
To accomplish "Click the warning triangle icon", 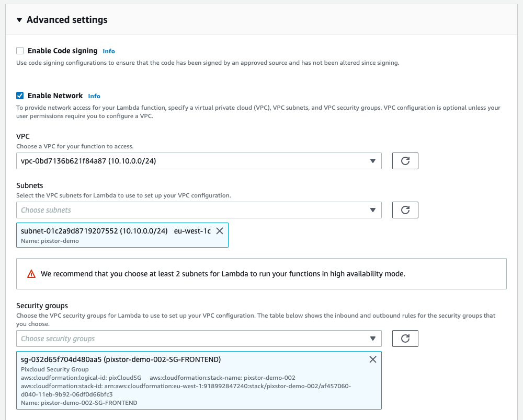I will (x=32, y=273).
